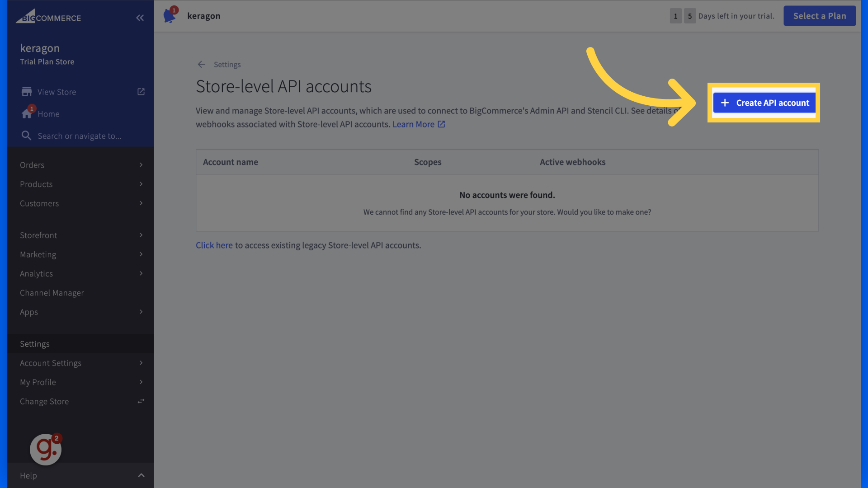Open the Learn More link
This screenshot has width=868, height=488.
414,124
